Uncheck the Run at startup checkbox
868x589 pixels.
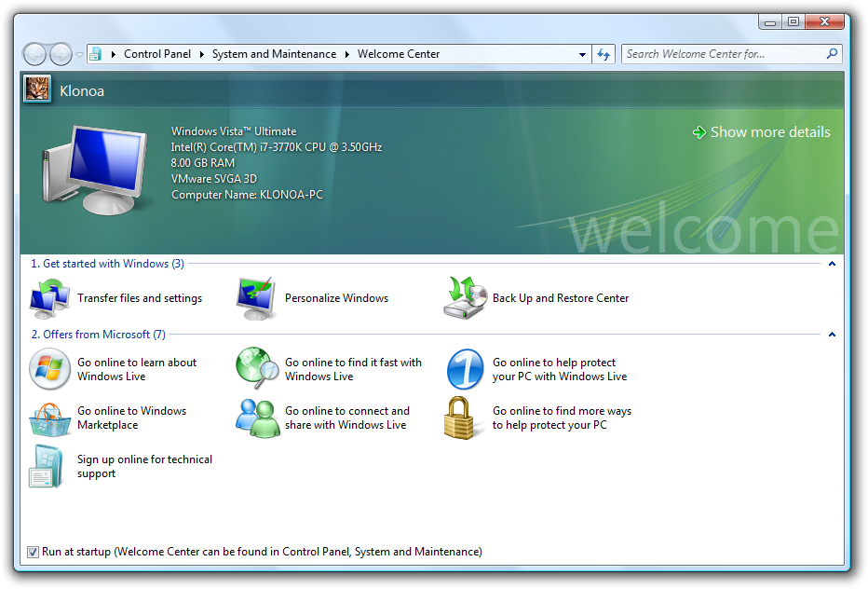(x=34, y=552)
